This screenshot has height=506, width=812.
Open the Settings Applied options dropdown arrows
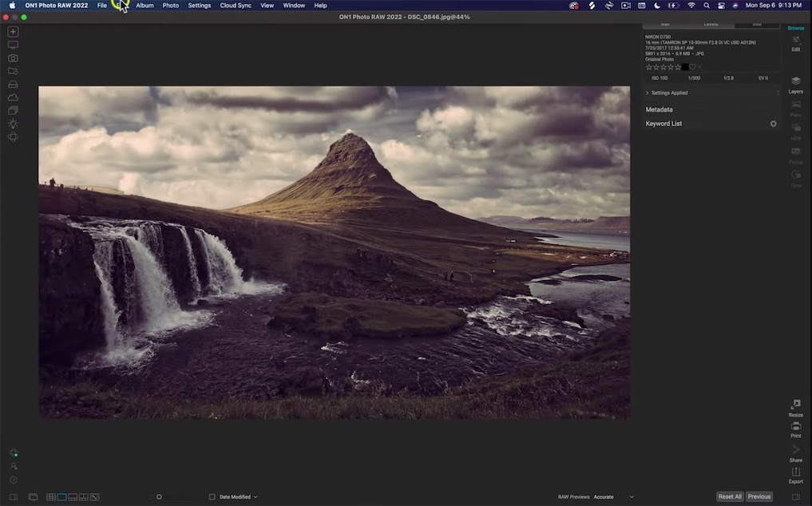point(778,93)
